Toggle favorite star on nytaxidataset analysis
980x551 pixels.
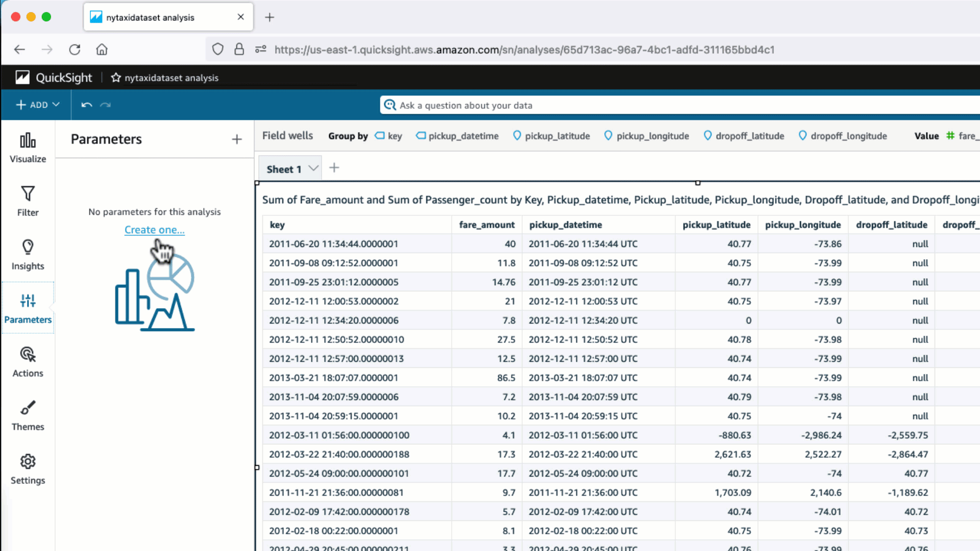[116, 78]
